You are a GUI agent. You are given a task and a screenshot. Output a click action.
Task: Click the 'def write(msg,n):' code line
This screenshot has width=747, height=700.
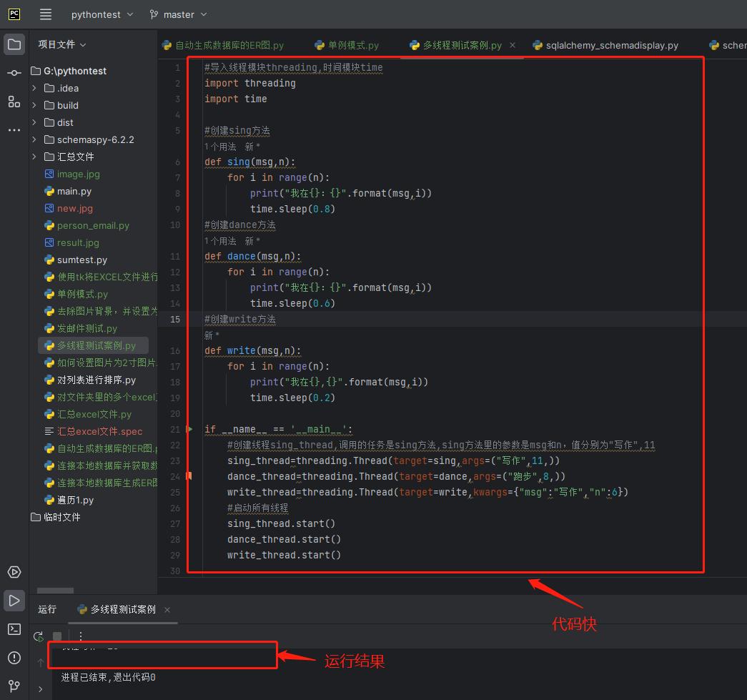252,350
